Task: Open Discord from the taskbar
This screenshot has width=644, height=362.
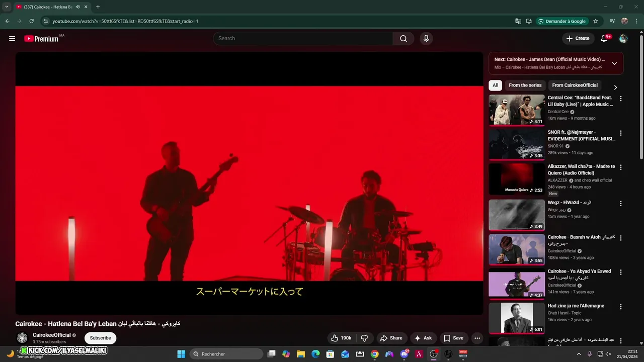Action: (405, 354)
